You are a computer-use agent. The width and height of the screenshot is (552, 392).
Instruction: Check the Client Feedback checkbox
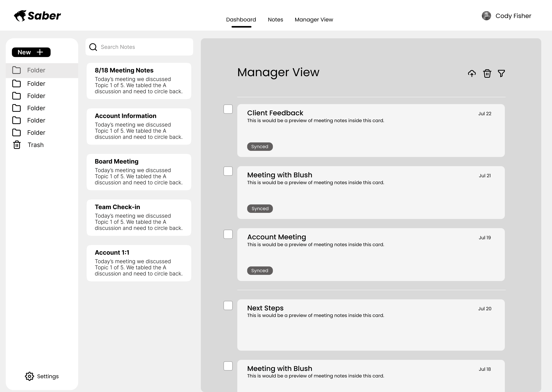(228, 109)
